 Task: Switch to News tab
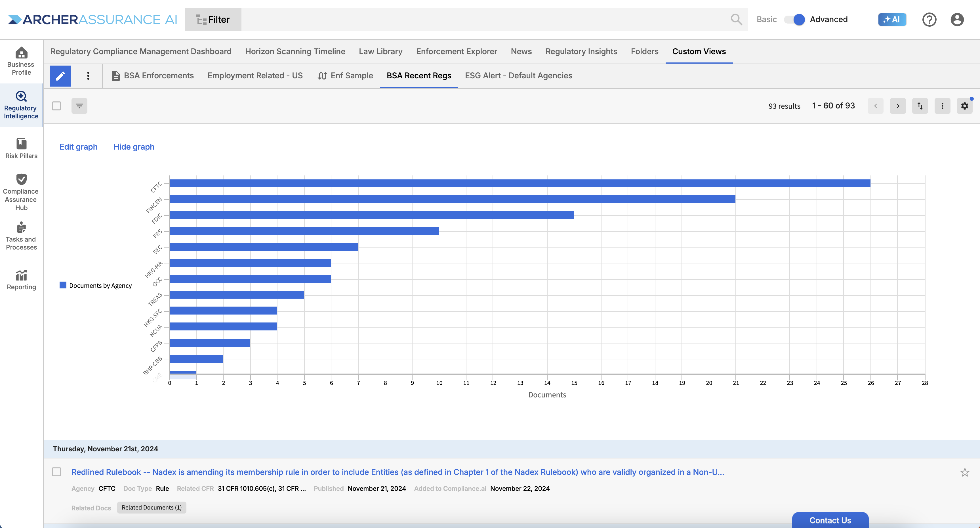click(x=521, y=51)
